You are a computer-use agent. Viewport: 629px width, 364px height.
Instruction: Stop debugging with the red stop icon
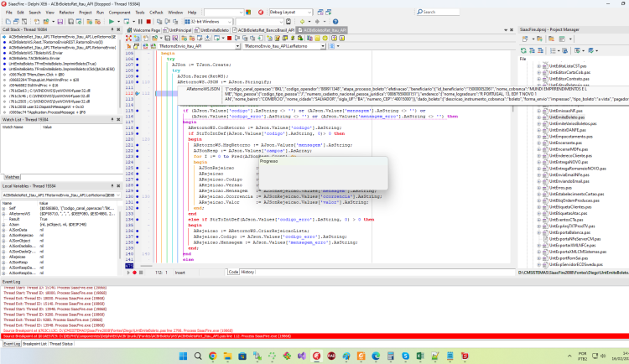pos(148,22)
